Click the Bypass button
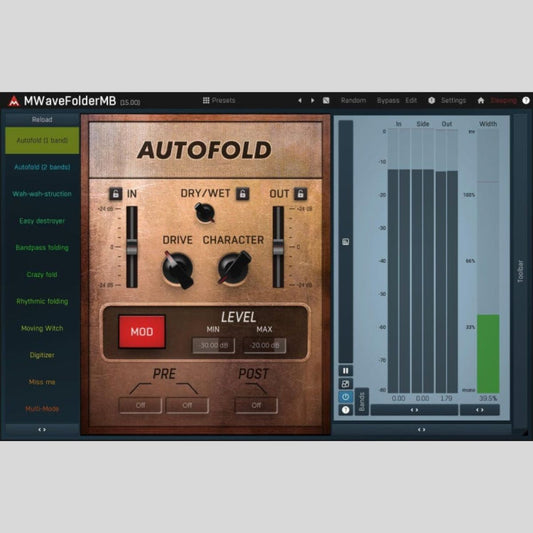The image size is (533, 533). (x=388, y=100)
